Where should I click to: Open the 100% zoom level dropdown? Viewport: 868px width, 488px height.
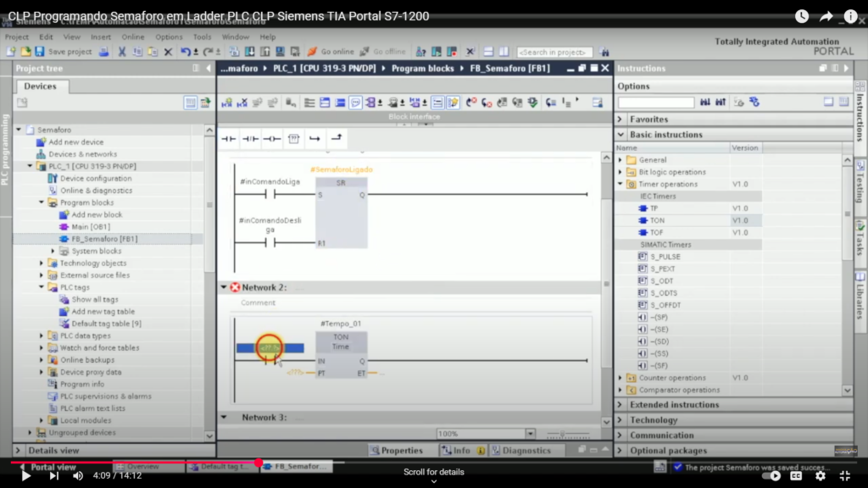point(531,434)
